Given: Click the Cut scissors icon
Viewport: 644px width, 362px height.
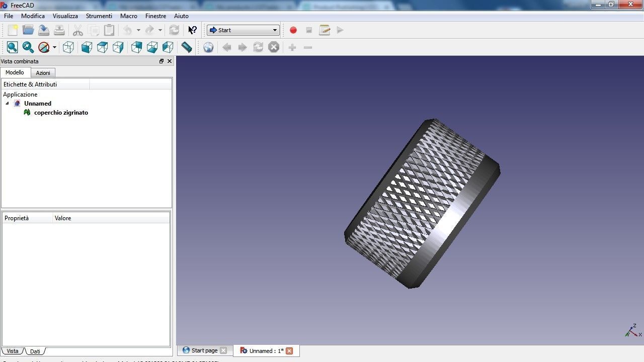Looking at the screenshot, I should 78,30.
